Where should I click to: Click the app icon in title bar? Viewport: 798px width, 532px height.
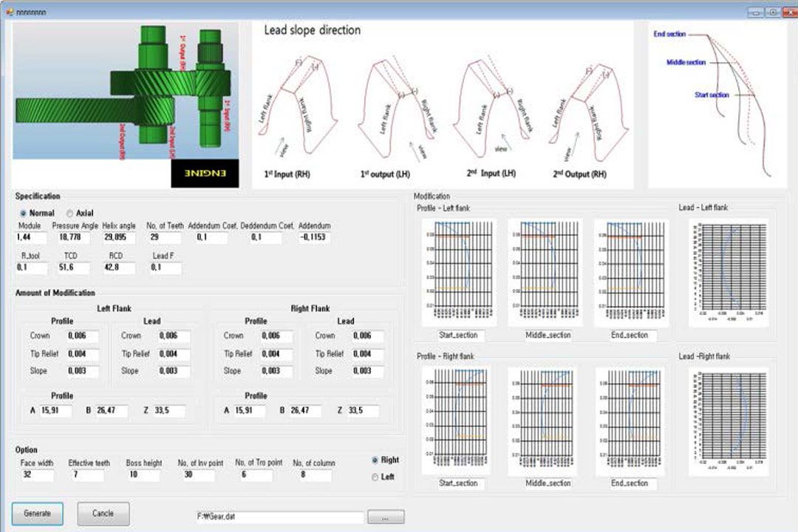tap(10, 12)
